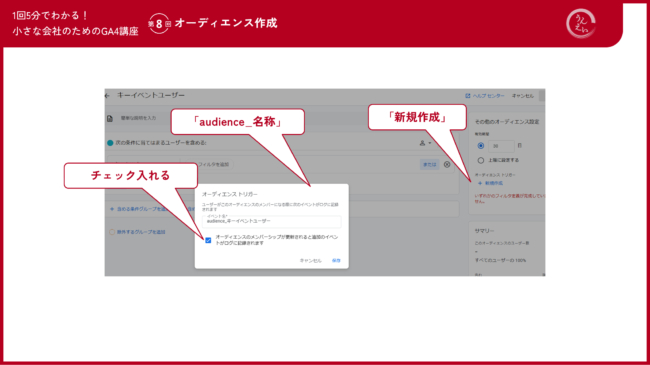Click 除外するグループを追加

tap(138, 232)
